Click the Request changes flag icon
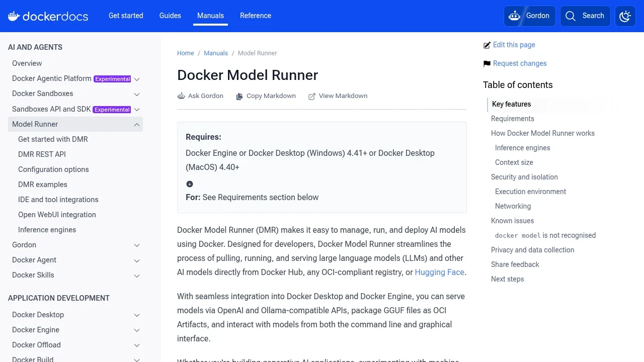The height and width of the screenshot is (362, 644). [x=487, y=64]
